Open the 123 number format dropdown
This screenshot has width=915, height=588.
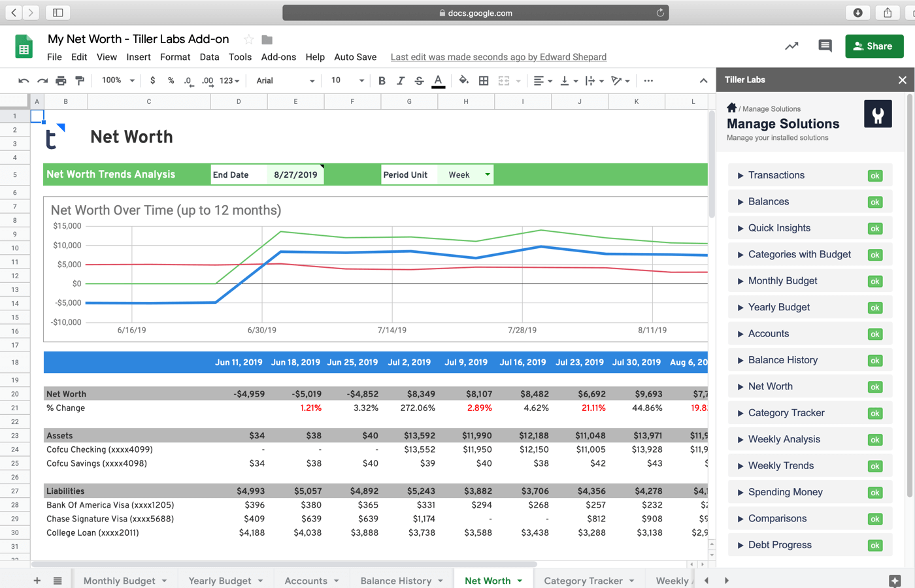[x=229, y=81]
